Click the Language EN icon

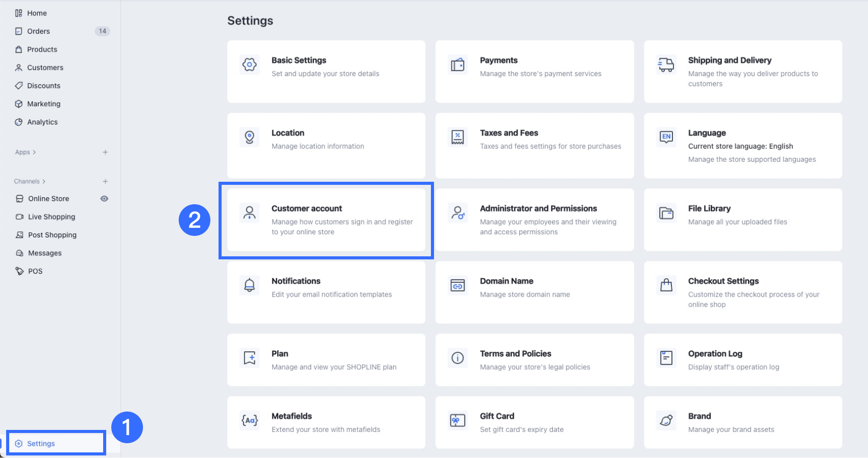[666, 137]
